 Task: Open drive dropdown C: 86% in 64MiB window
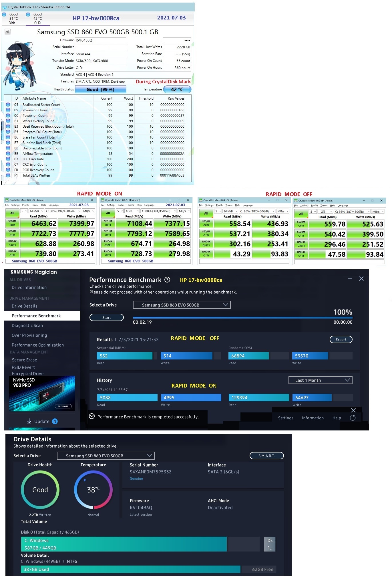[x=257, y=211]
